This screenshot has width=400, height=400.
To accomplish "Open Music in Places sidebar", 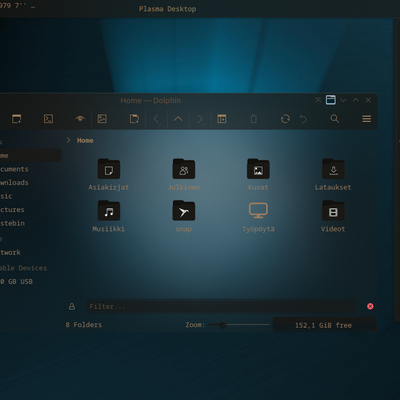I will [6, 196].
